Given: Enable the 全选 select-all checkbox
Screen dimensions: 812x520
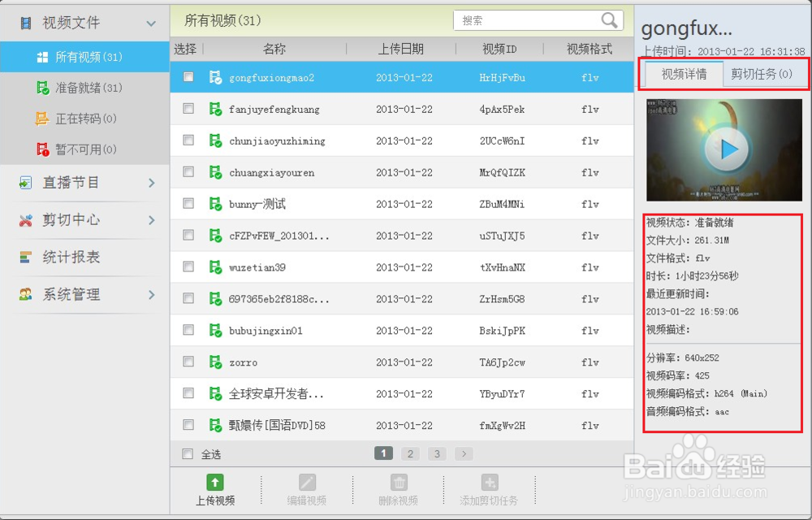Looking at the screenshot, I should [x=187, y=454].
